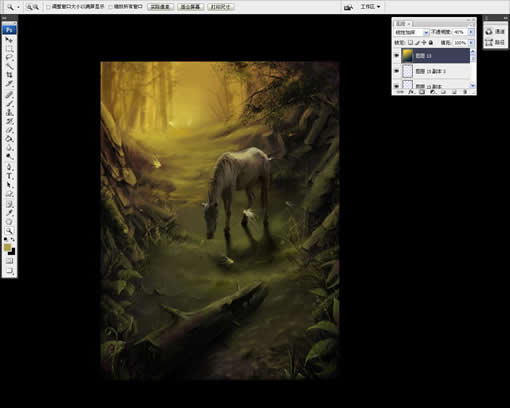Viewport: 510px width, 408px height.
Task: Enable resize windows to fit checkbox
Action: [x=49, y=7]
